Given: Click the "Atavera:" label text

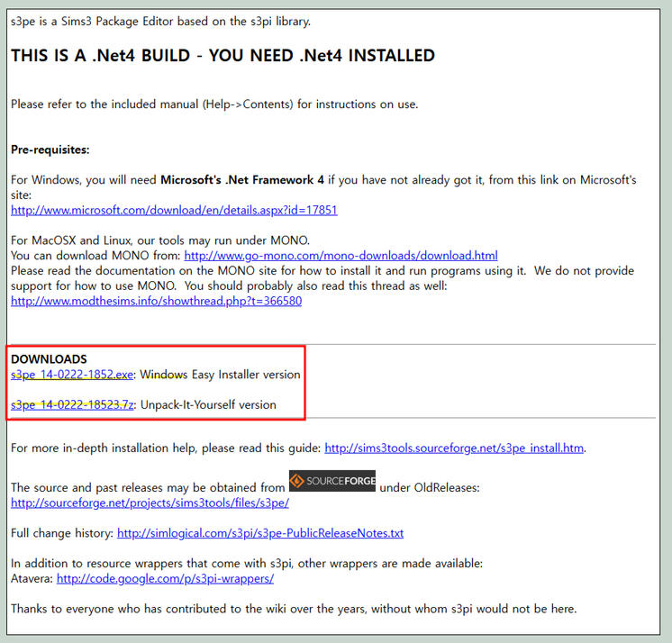Looking at the screenshot, I should [32, 578].
